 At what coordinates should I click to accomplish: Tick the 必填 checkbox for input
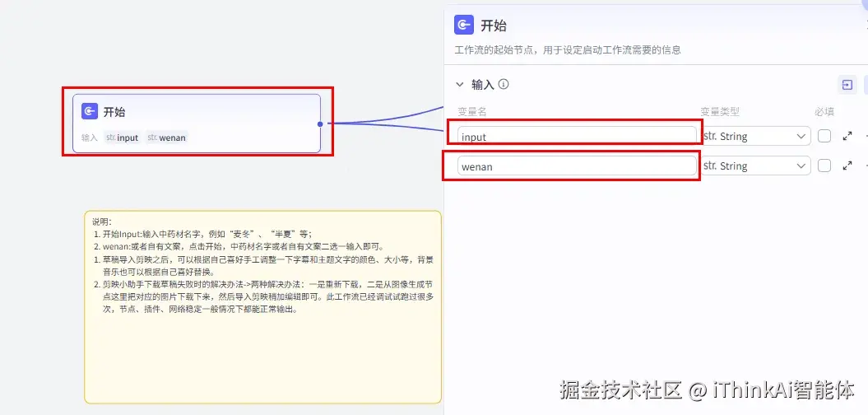[x=824, y=136]
